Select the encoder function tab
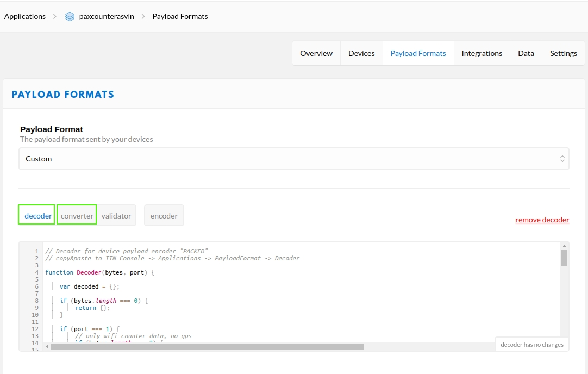The image size is (588, 374). 164,216
